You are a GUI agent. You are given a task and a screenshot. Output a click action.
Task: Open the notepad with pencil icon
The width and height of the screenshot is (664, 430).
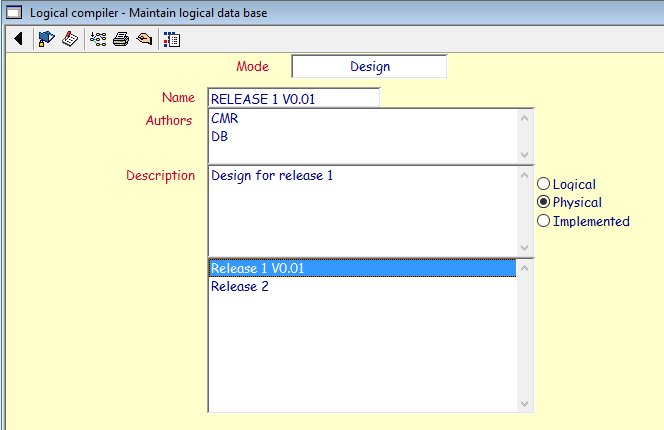click(x=70, y=40)
